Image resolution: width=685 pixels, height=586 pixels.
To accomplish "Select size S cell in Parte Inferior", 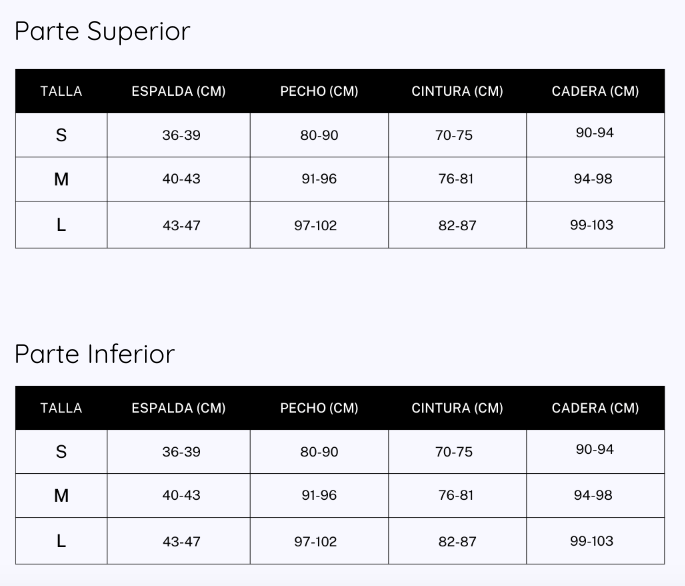I will click(x=61, y=452).
